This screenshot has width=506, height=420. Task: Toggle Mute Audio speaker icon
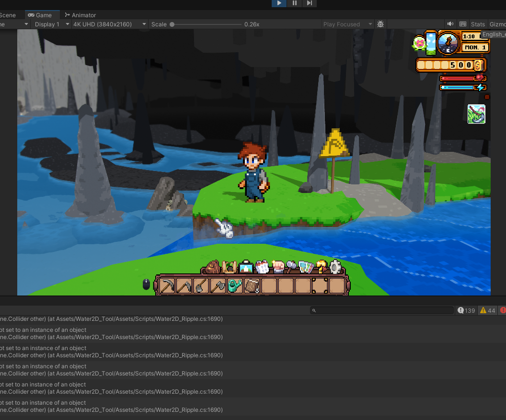click(x=450, y=24)
